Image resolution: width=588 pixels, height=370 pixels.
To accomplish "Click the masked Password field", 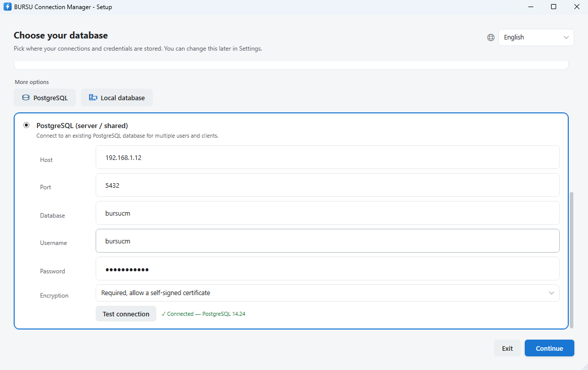I will click(x=327, y=269).
